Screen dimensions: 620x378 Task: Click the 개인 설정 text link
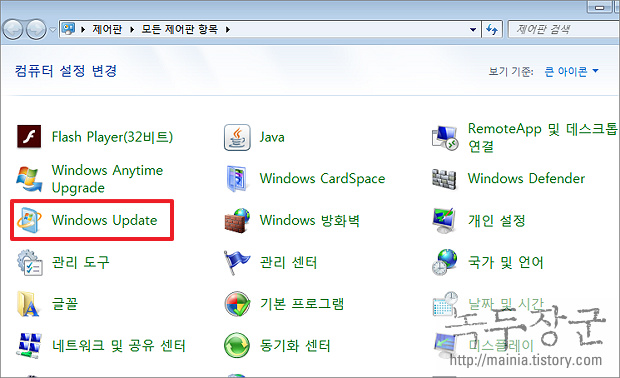click(497, 220)
